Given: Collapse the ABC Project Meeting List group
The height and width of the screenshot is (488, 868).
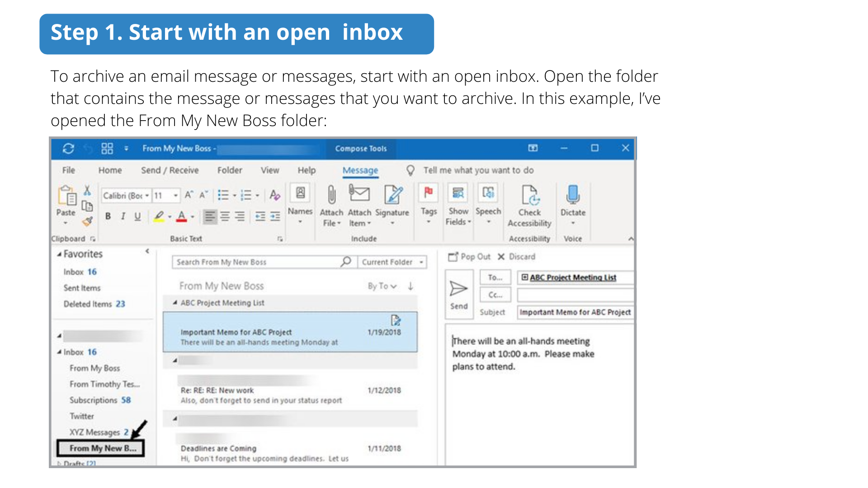Looking at the screenshot, I should coord(175,303).
